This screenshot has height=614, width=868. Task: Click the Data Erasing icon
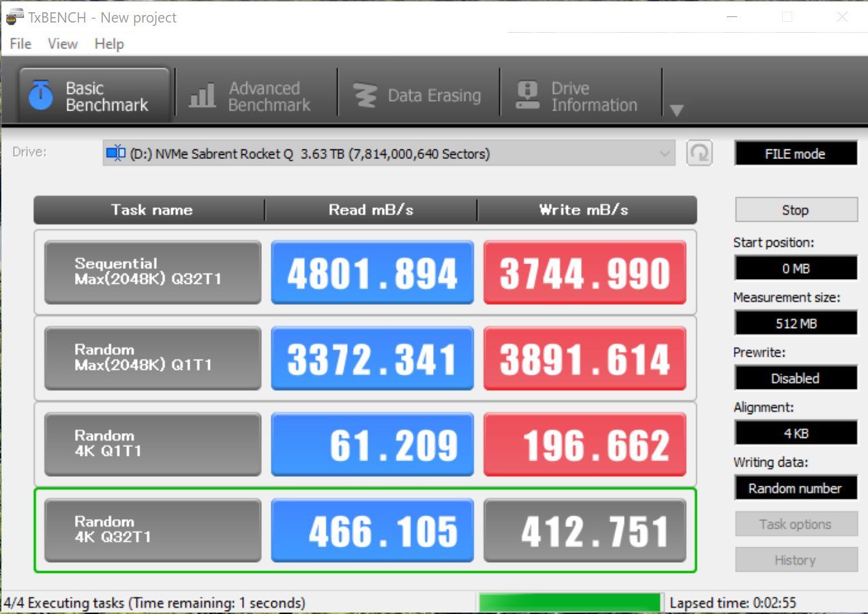point(365,96)
